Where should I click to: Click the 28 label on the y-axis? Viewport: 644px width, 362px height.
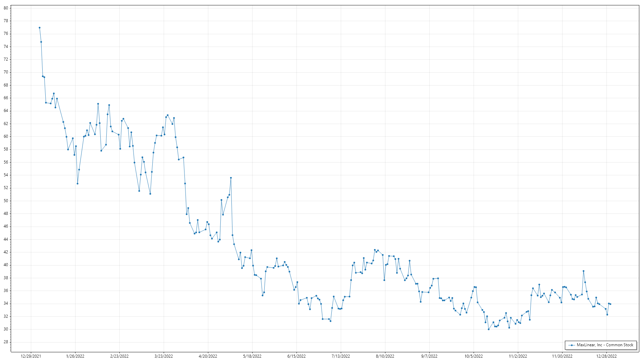click(6, 342)
